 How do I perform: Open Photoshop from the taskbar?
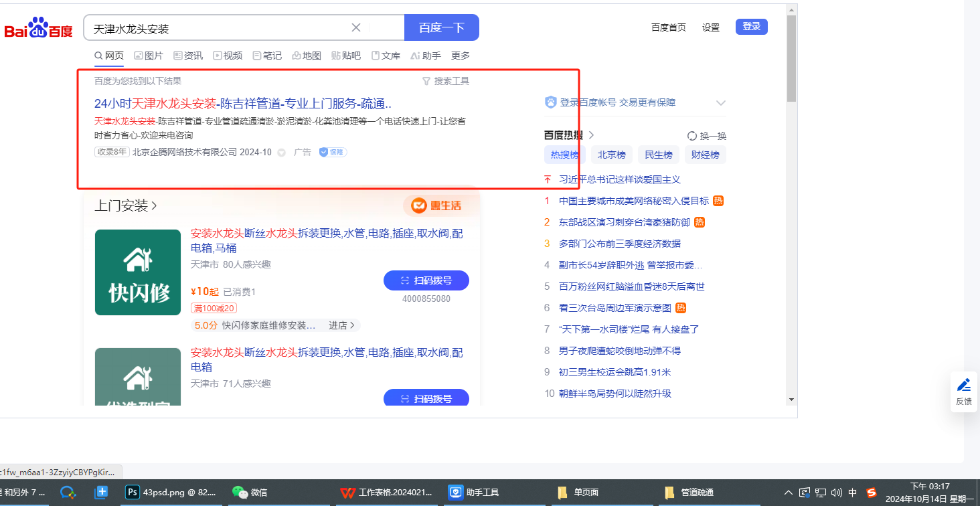[133, 493]
